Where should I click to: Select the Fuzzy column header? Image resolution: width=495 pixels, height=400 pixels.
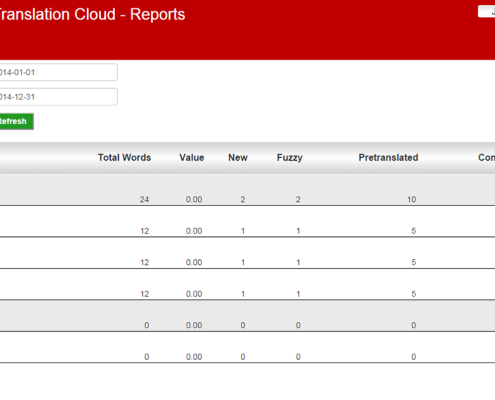290,158
